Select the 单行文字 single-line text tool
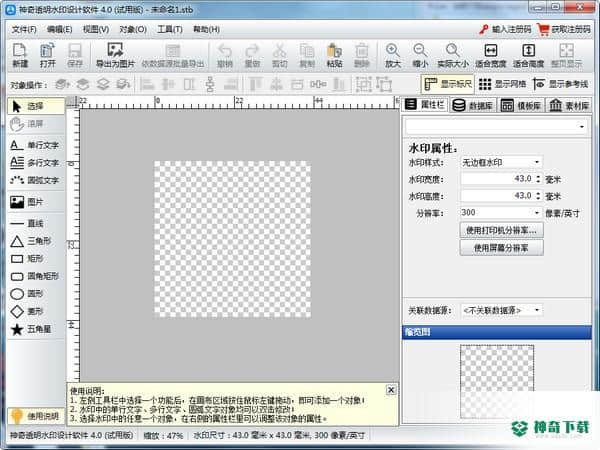This screenshot has height=450, width=600. [x=36, y=145]
